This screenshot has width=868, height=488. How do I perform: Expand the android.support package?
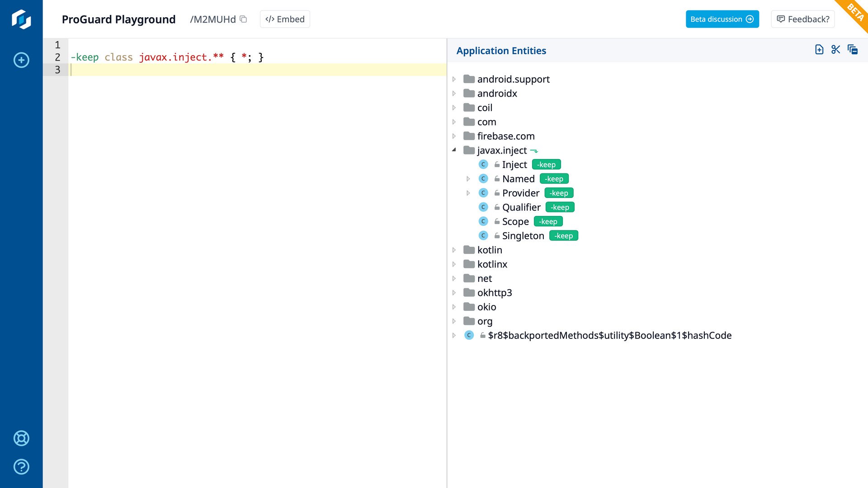click(454, 79)
